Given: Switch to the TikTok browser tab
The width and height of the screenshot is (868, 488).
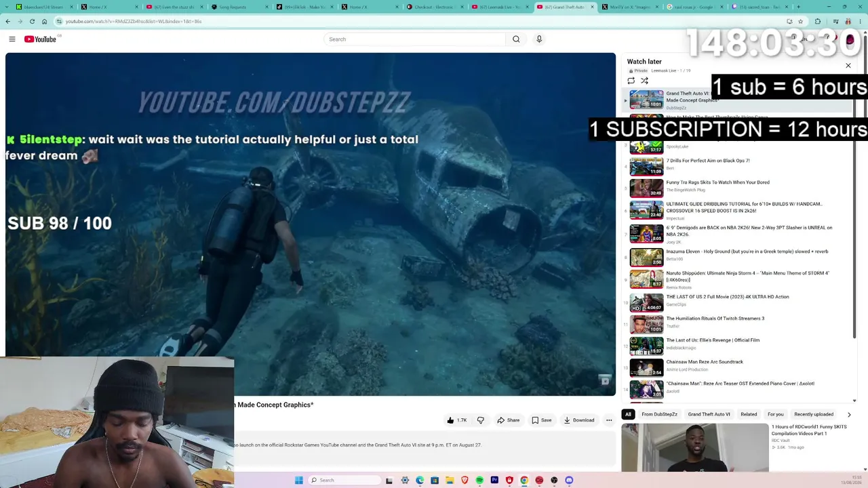Looking at the screenshot, I should point(304,7).
